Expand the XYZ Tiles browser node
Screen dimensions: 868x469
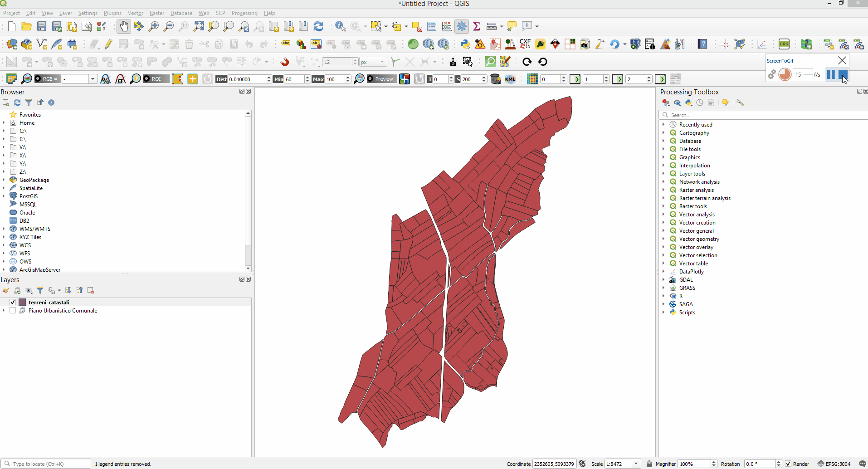[4, 237]
